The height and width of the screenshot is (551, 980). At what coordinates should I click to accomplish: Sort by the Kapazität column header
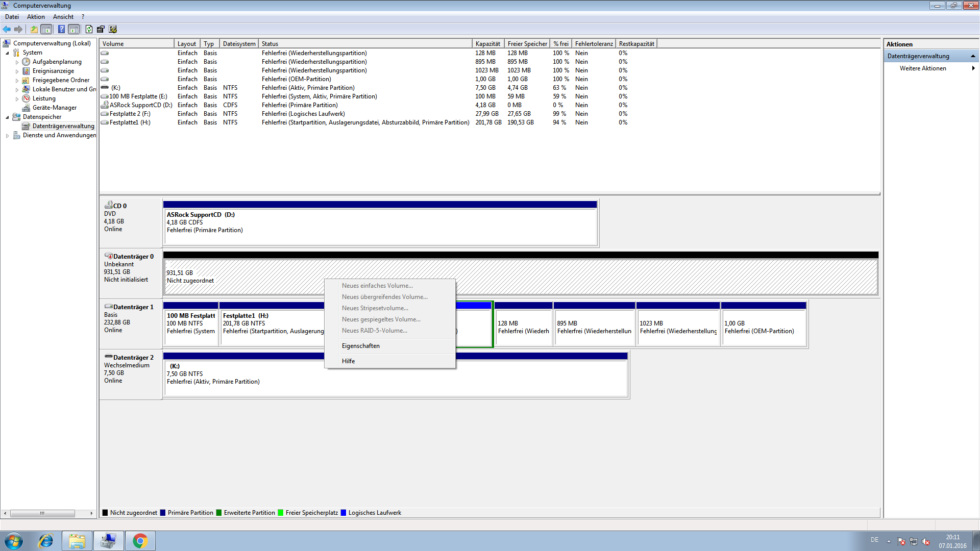click(x=487, y=44)
